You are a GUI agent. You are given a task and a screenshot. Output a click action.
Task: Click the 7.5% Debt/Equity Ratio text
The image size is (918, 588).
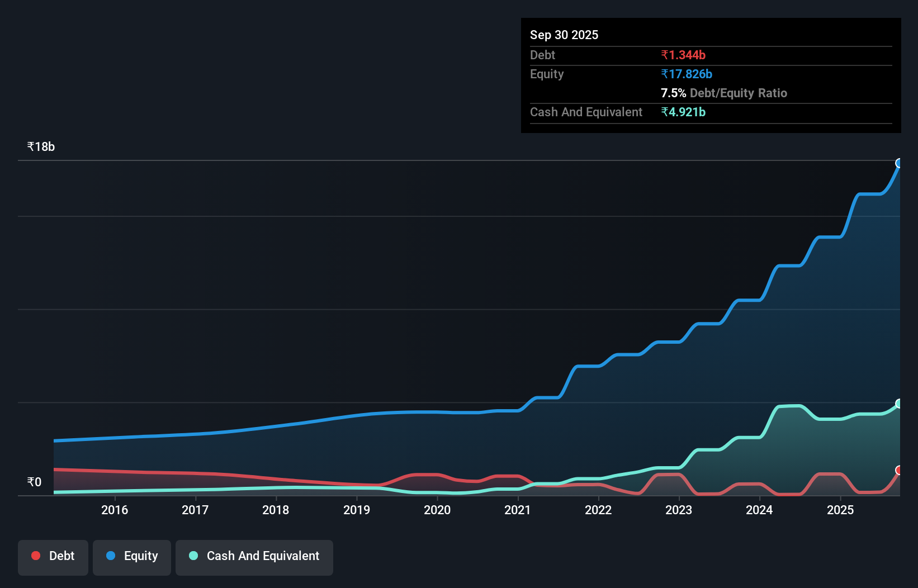(723, 93)
